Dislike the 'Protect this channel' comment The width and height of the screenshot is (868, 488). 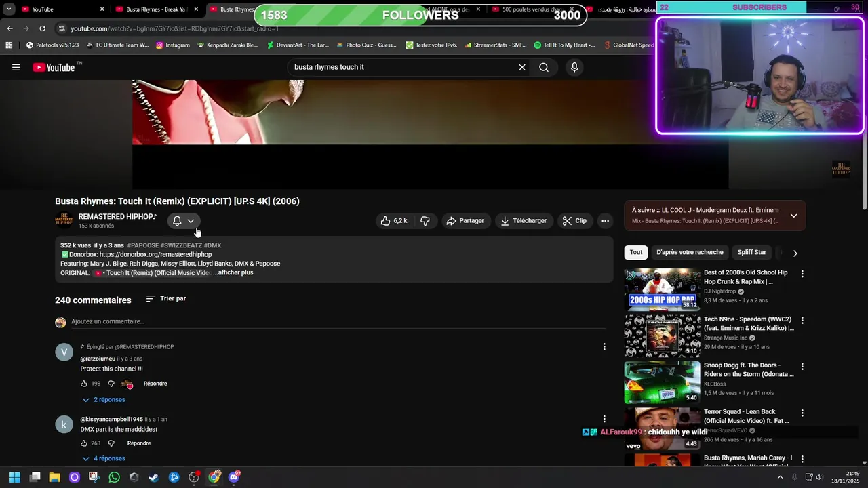[x=111, y=384]
